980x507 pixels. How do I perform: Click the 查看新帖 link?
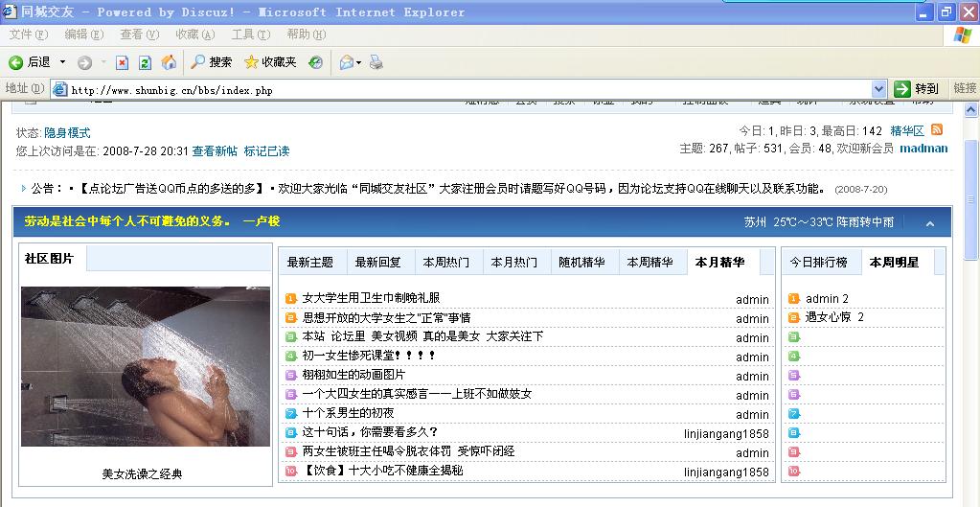215,151
